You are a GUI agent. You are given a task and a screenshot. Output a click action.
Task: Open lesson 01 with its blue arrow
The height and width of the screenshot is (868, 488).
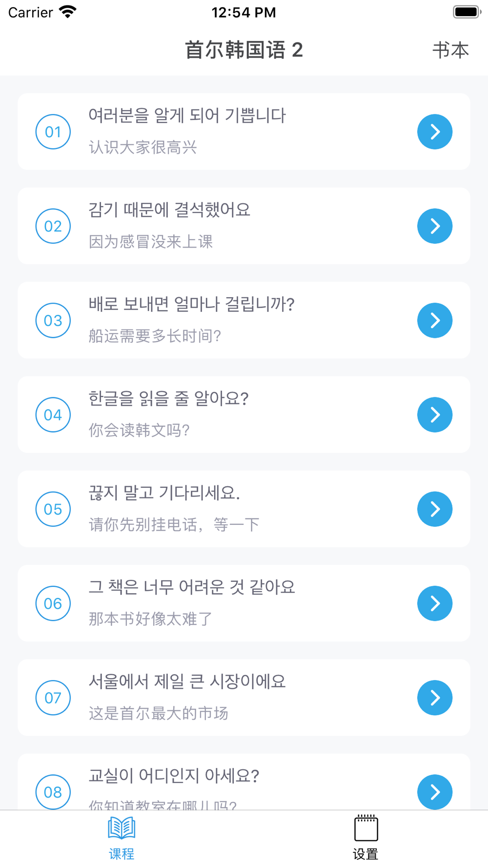pos(435,132)
